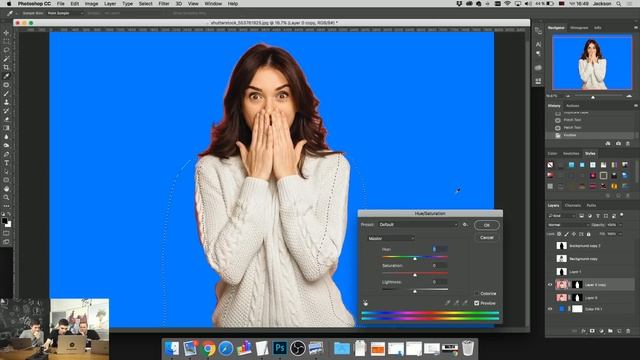
Task: Select the Crop tool
Action: pos(6,67)
